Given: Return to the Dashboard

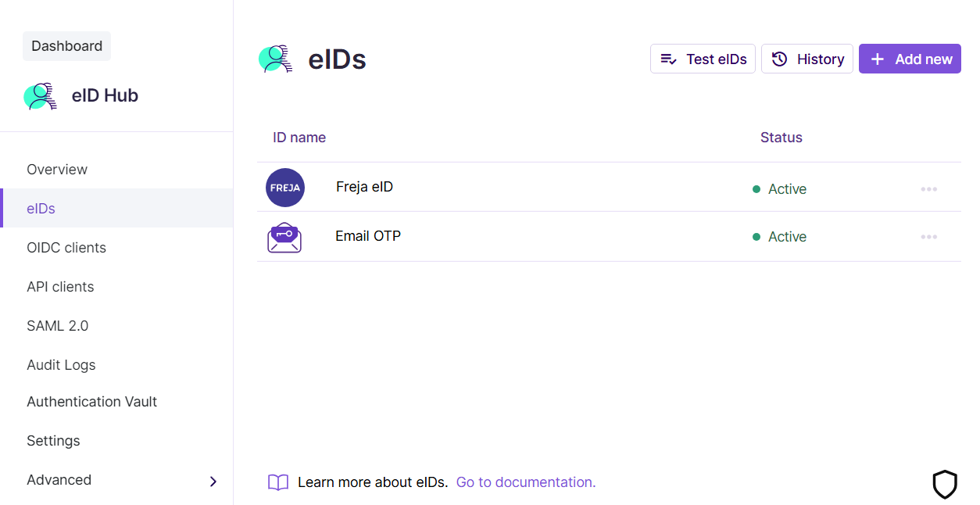Looking at the screenshot, I should click(x=66, y=46).
